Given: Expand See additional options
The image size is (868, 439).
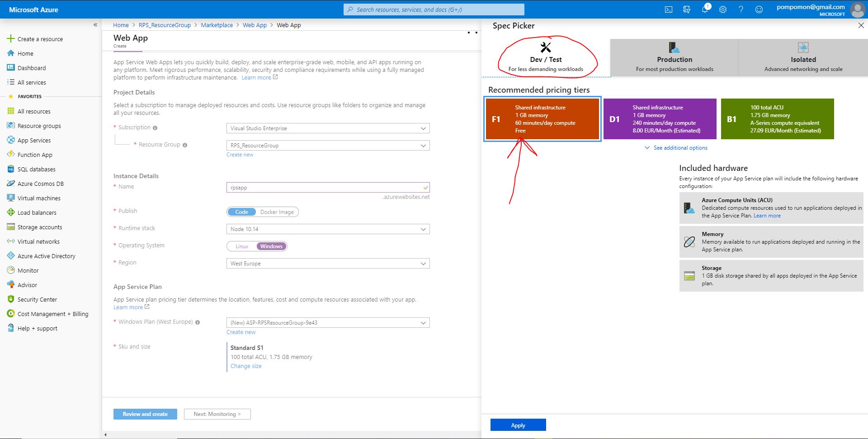Looking at the screenshot, I should pyautogui.click(x=676, y=148).
